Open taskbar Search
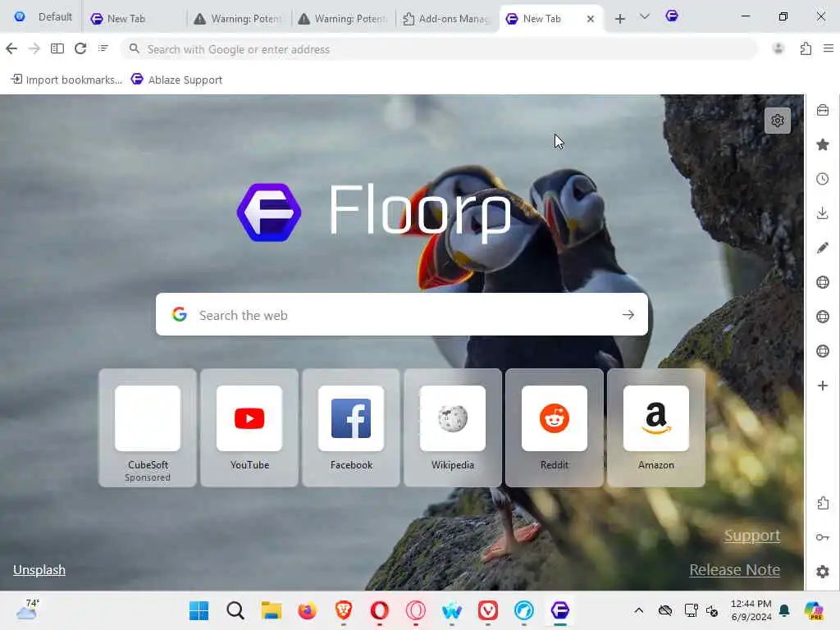Screen dimensions: 840x630 [x=235, y=610]
